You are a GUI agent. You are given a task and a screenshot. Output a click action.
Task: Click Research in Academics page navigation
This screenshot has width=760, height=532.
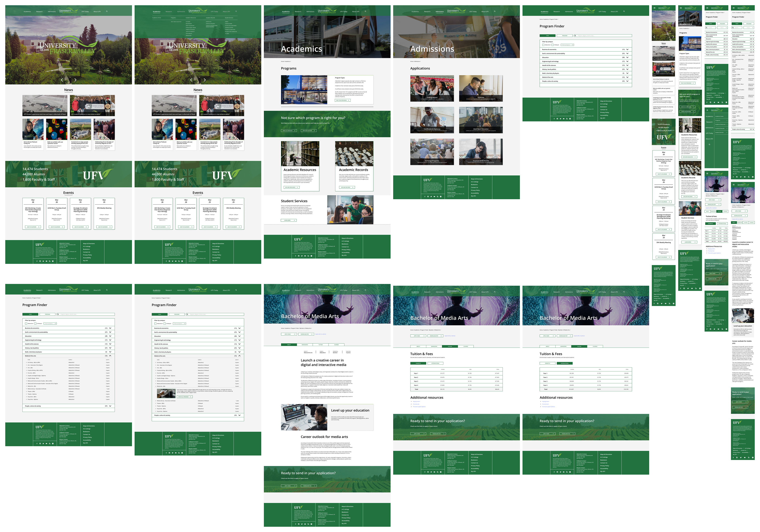point(298,12)
